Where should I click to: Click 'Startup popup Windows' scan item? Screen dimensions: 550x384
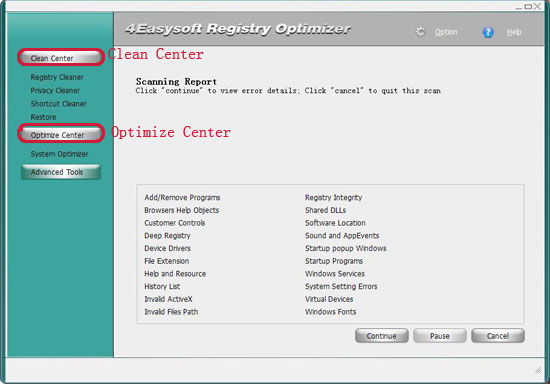pyautogui.click(x=346, y=248)
